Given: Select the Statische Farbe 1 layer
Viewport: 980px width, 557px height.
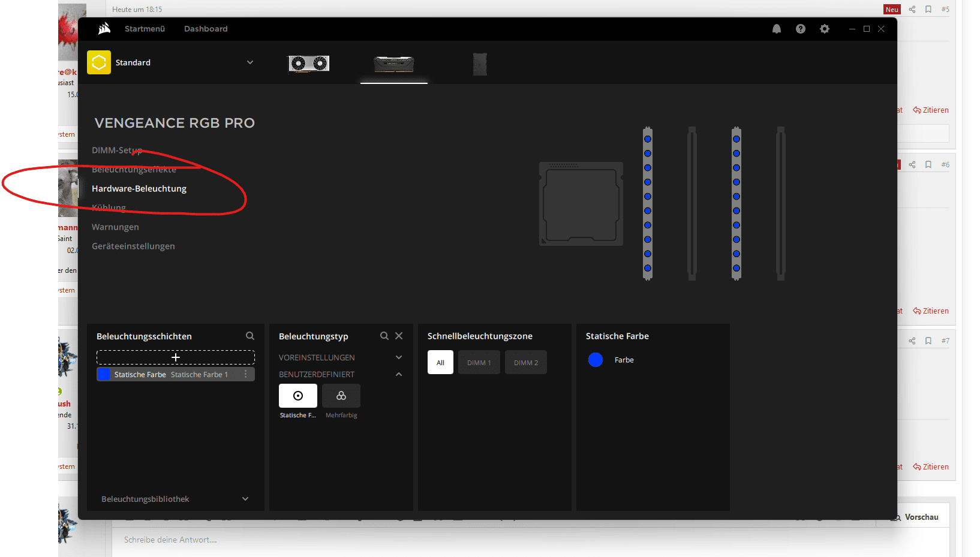Looking at the screenshot, I should pos(176,374).
